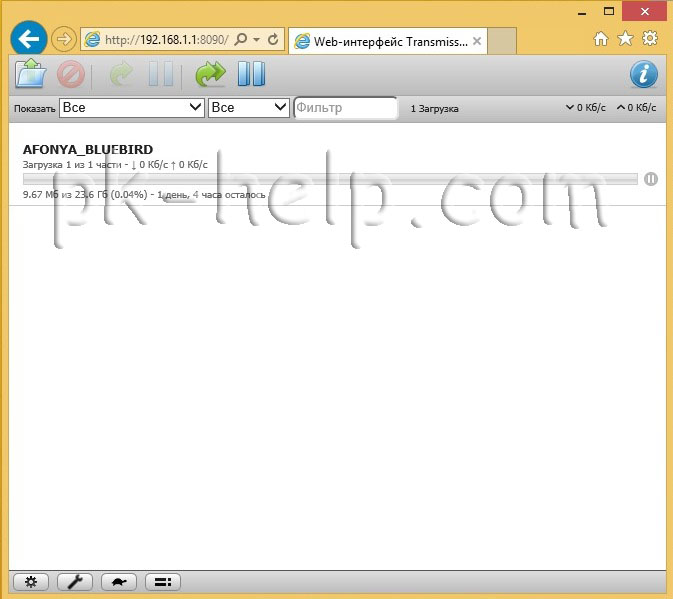Toggle turtle speed-limit mode
The width and height of the screenshot is (673, 599).
tap(119, 582)
